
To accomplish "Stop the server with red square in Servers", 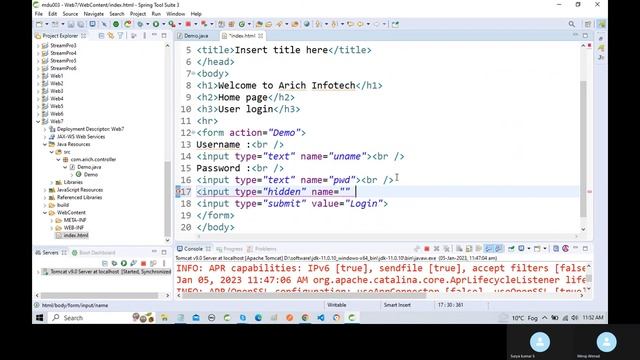I will pos(143,263).
